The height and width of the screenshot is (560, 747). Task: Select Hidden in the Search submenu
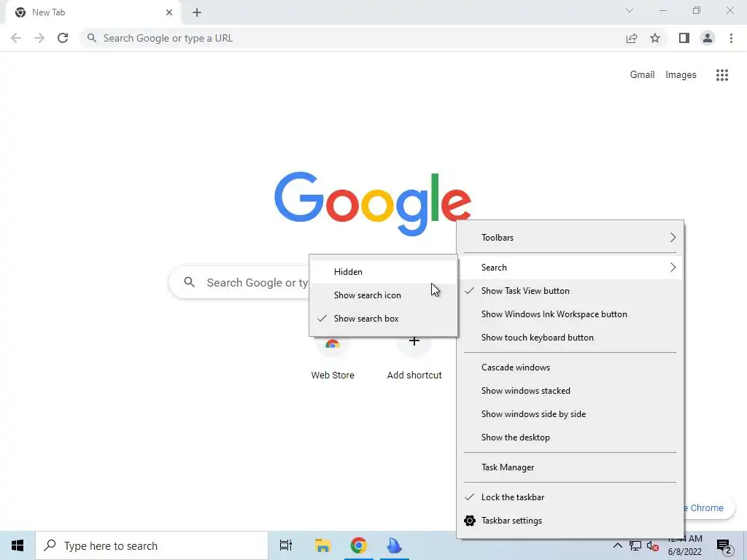[x=384, y=272]
